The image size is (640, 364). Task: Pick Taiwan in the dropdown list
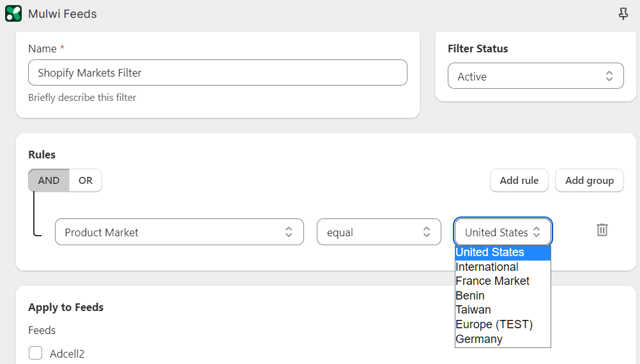tap(503, 310)
